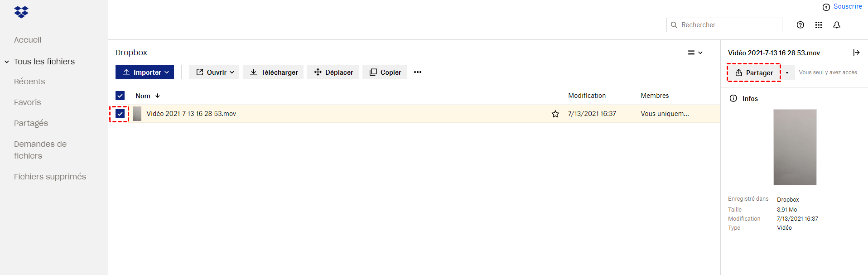The height and width of the screenshot is (275, 868).
Task: Go to Récents in sidebar
Action: tap(29, 82)
